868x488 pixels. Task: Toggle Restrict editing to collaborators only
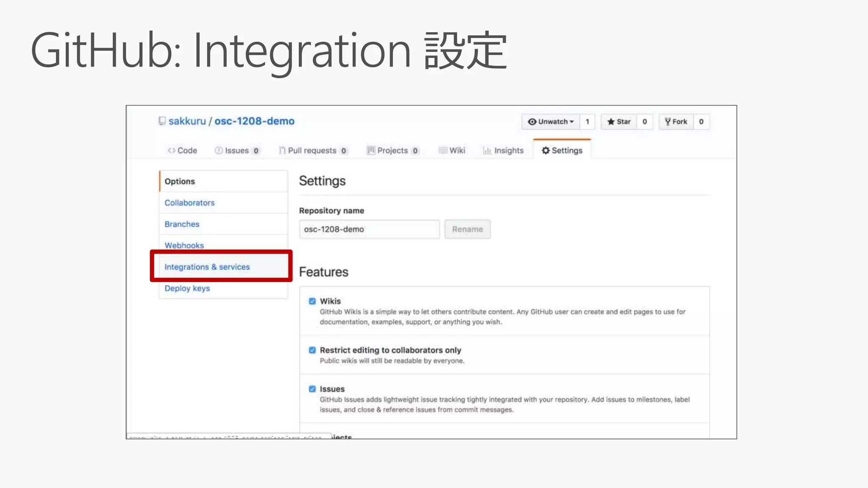312,350
